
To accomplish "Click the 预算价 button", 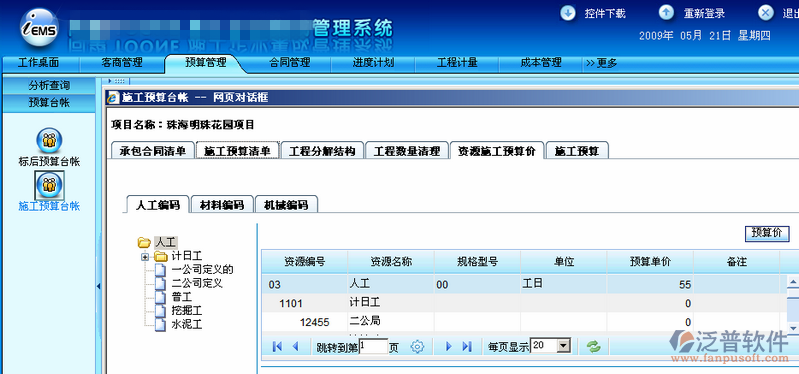I will [x=767, y=232].
